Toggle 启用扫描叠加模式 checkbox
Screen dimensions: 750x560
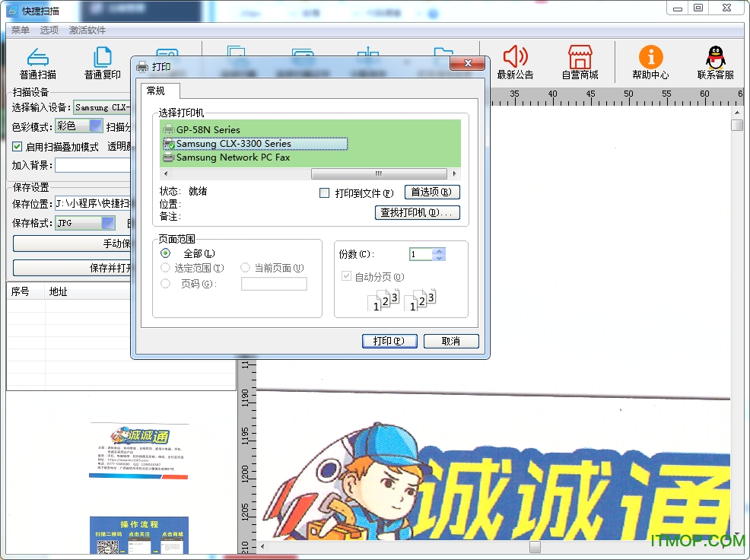18,147
